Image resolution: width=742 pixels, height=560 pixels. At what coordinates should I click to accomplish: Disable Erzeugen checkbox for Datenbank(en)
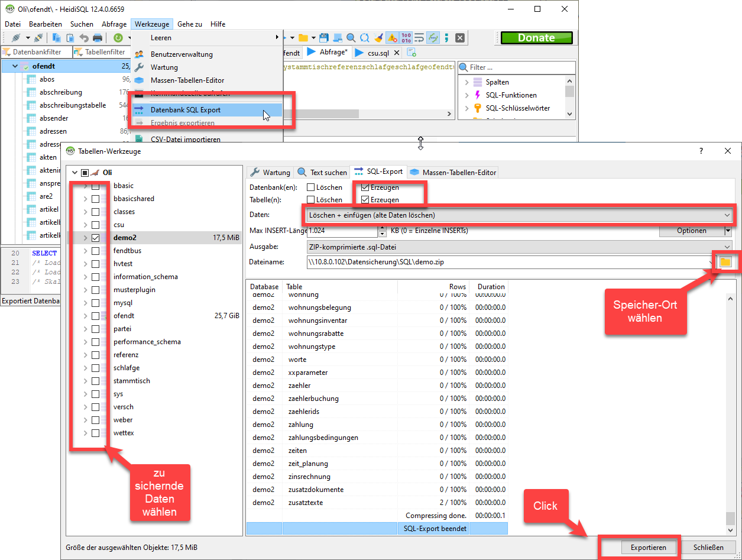(365, 187)
